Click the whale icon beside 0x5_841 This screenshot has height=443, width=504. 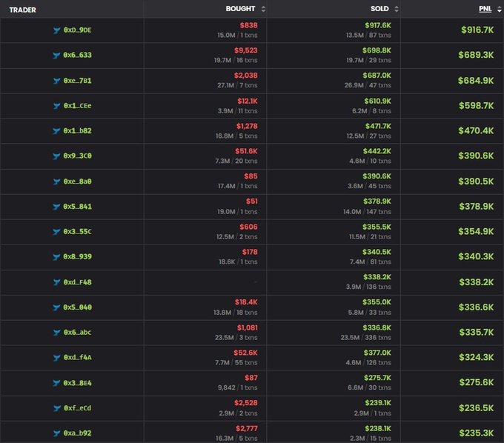(56, 207)
